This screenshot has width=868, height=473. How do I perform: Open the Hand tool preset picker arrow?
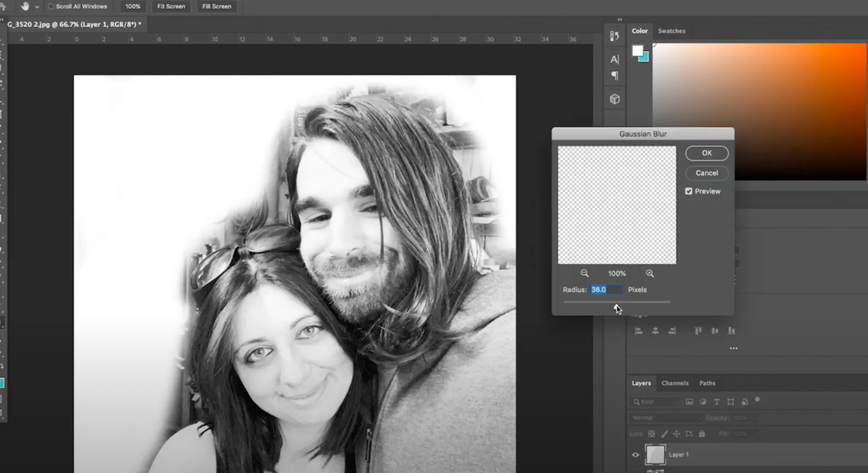(x=37, y=7)
